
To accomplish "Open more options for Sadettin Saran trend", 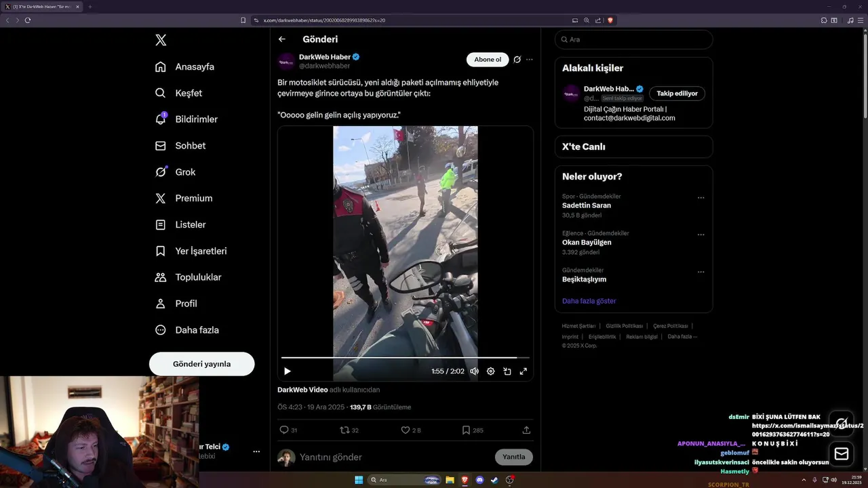I will point(701,198).
